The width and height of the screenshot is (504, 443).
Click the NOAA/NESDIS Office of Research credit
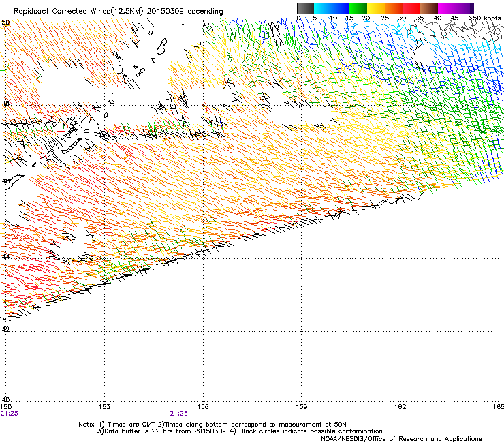[401, 439]
